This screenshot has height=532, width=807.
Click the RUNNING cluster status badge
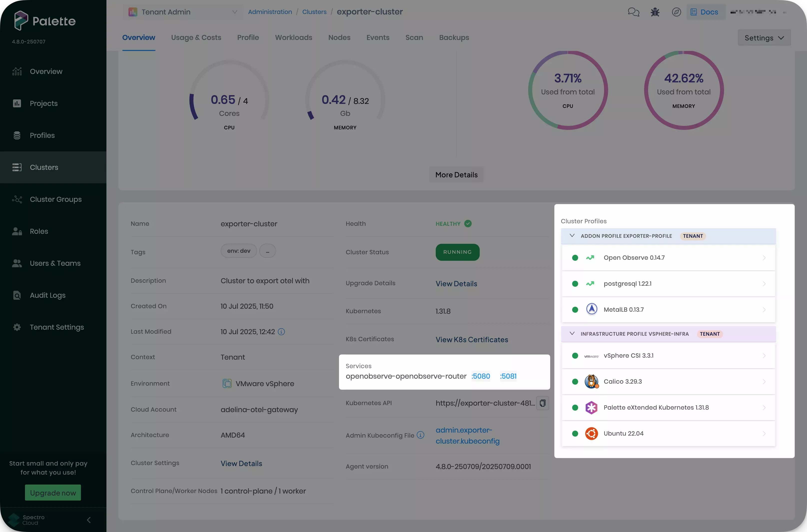coord(457,252)
